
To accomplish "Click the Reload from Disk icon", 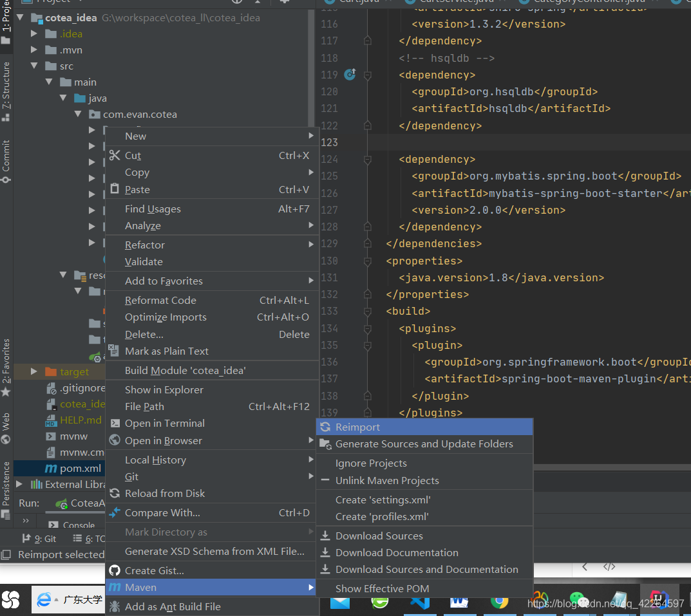I will tap(115, 494).
